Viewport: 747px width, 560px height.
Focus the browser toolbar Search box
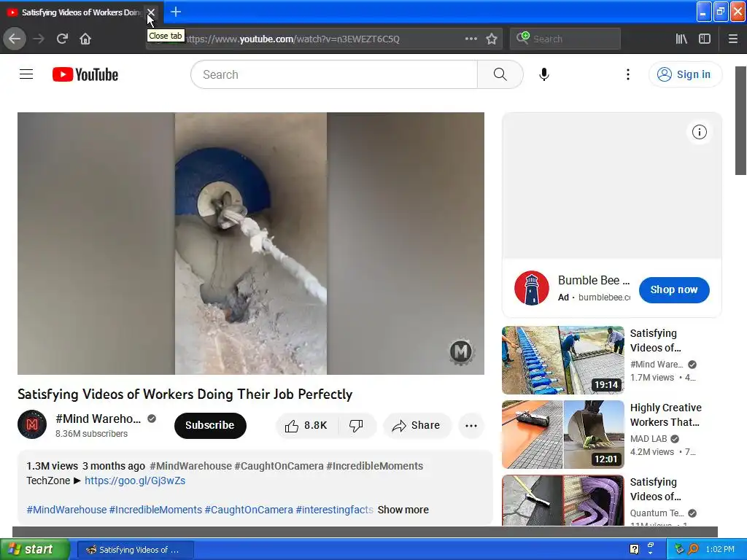(x=565, y=39)
